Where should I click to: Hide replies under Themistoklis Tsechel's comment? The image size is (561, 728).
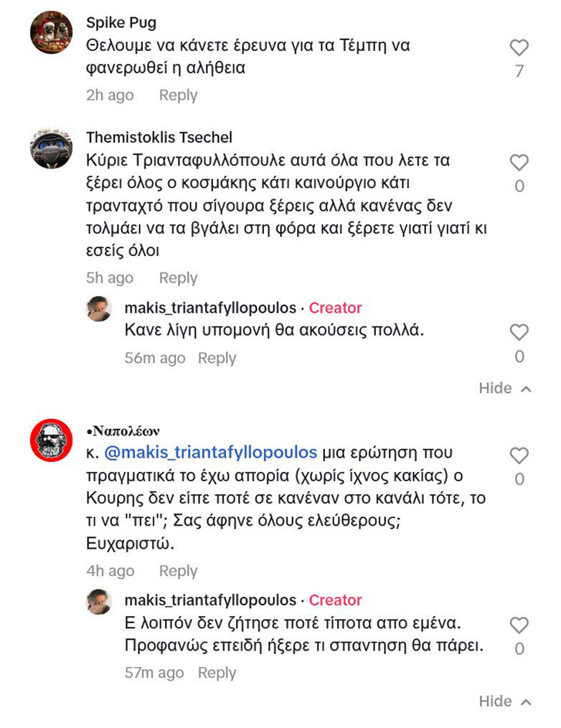point(505,388)
